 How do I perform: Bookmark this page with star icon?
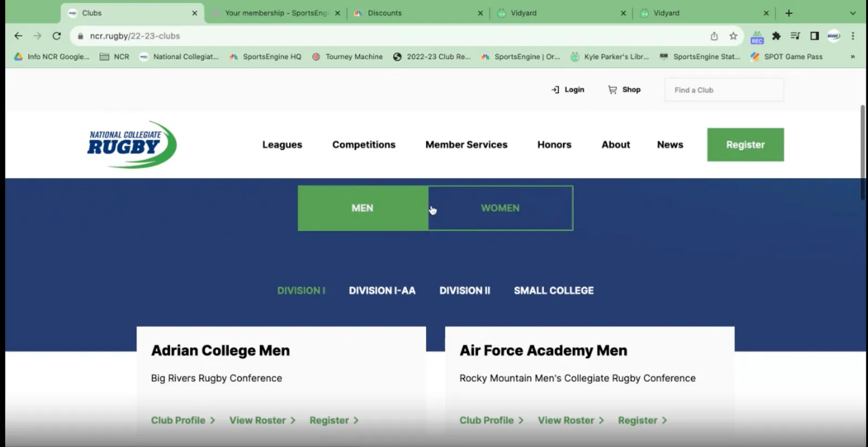tap(733, 36)
